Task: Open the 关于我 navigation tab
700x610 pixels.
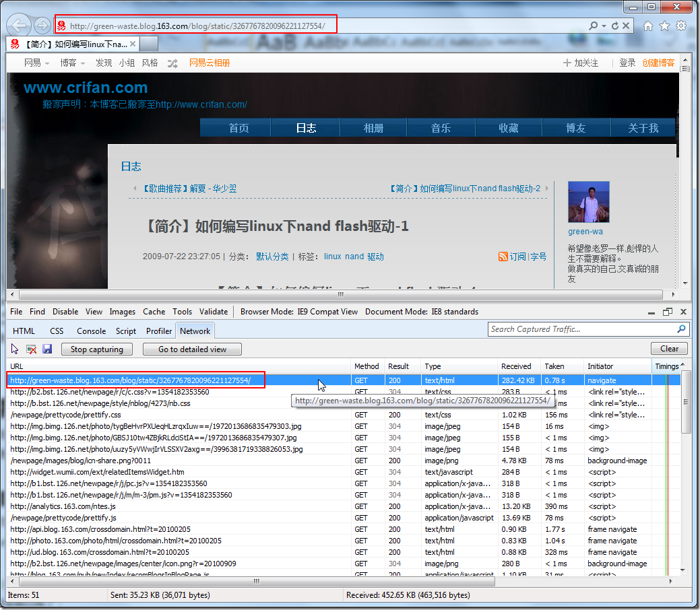Action: pos(643,128)
